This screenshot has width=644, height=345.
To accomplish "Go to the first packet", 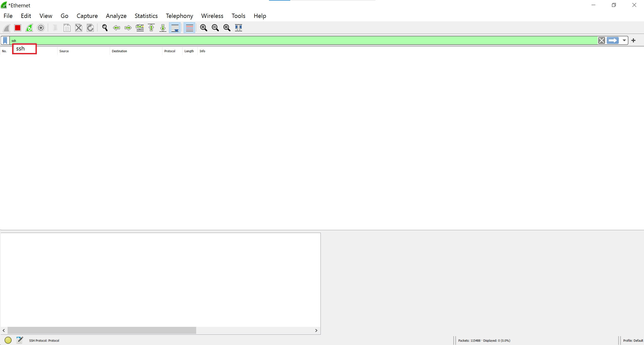I will point(151,28).
